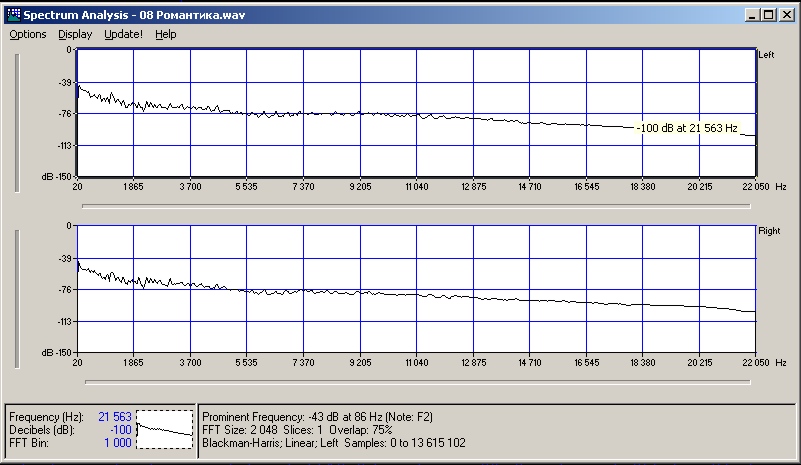Maximize the Spectrum Analysis window
The image size is (801, 465).
pos(766,15)
